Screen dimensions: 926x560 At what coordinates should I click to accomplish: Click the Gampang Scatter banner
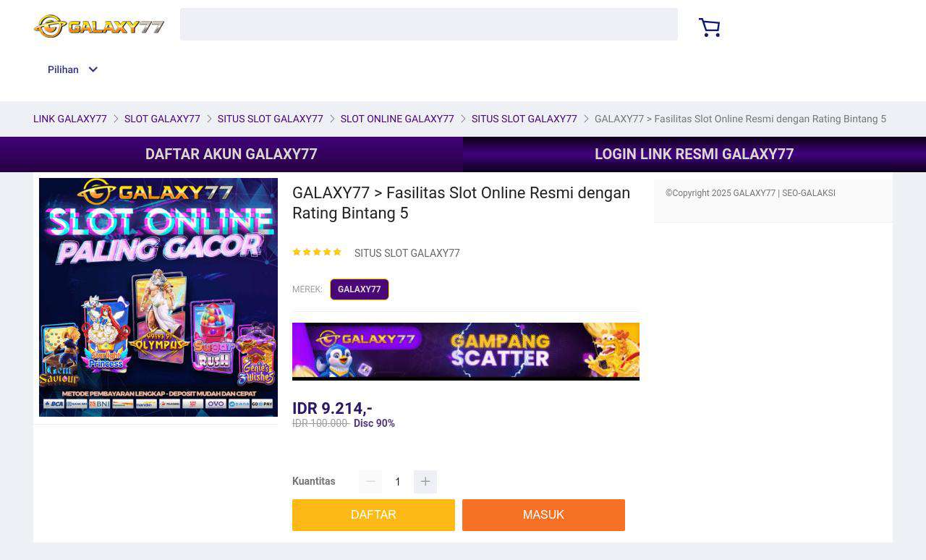(466, 352)
